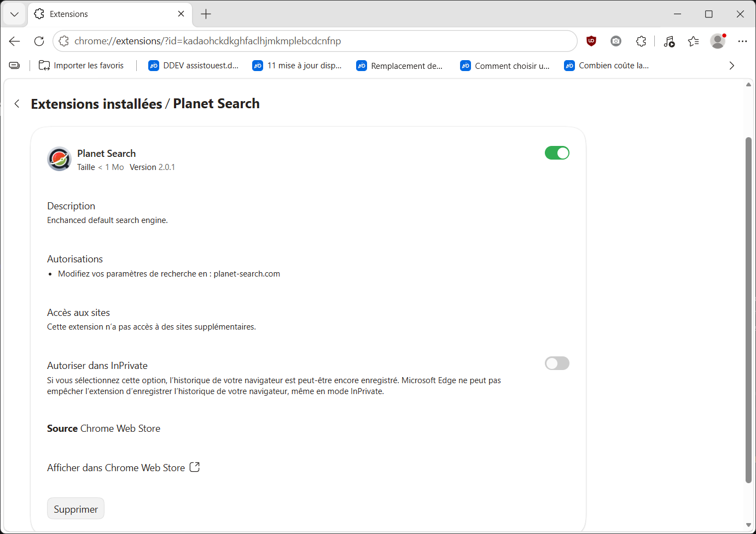
Task: Open DDEV assistouest bookmark
Action: [x=194, y=66]
